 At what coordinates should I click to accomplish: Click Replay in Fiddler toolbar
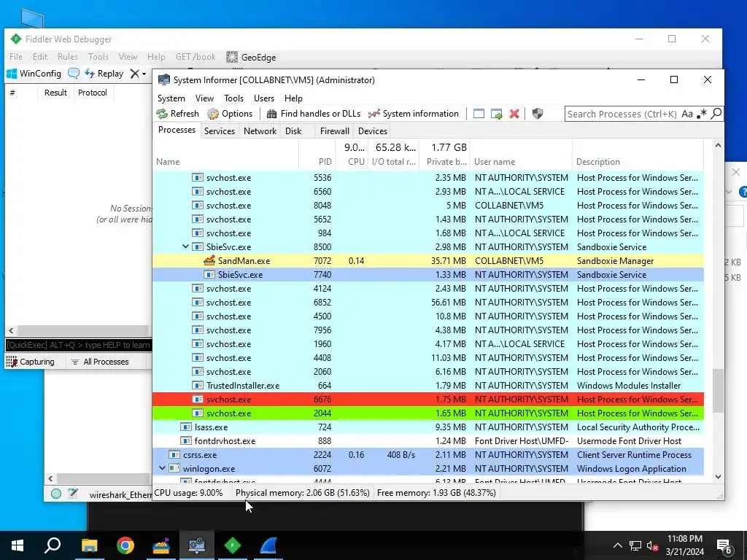(x=104, y=74)
